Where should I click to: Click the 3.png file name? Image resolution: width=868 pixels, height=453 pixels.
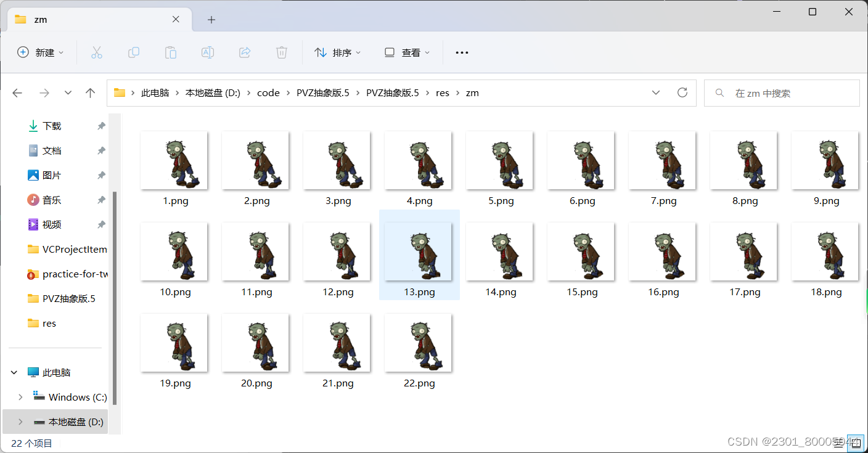click(338, 201)
